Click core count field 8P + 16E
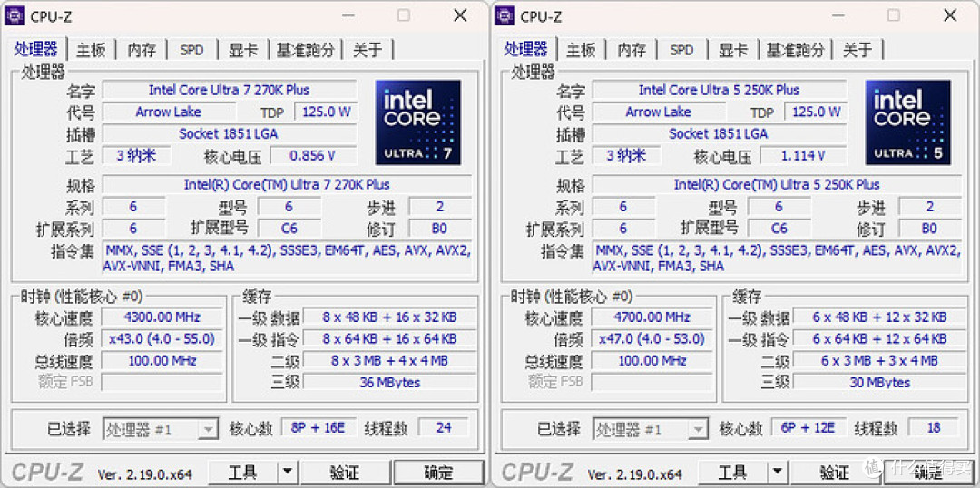Viewport: 980px width, 488px height. [x=318, y=428]
